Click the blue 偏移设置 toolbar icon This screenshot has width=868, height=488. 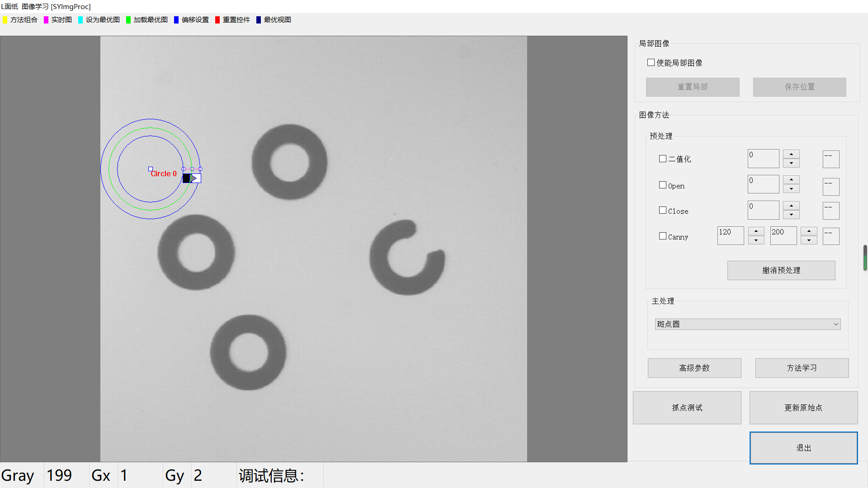[176, 20]
